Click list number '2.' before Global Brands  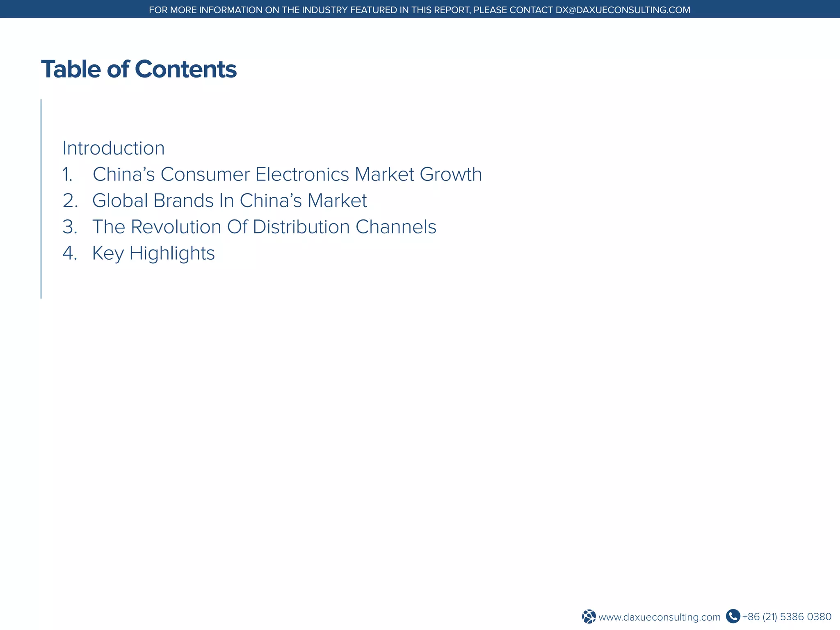[70, 201]
